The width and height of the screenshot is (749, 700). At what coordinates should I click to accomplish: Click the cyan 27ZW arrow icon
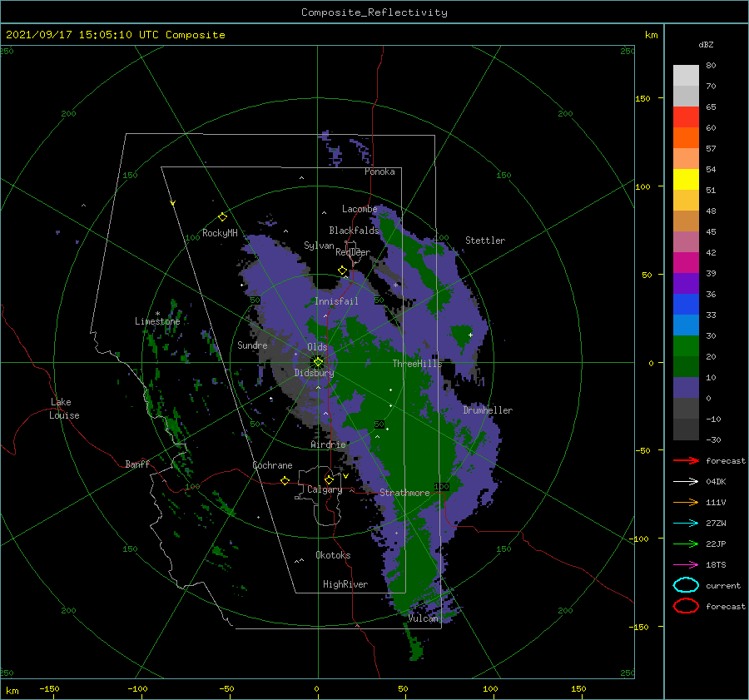(686, 523)
